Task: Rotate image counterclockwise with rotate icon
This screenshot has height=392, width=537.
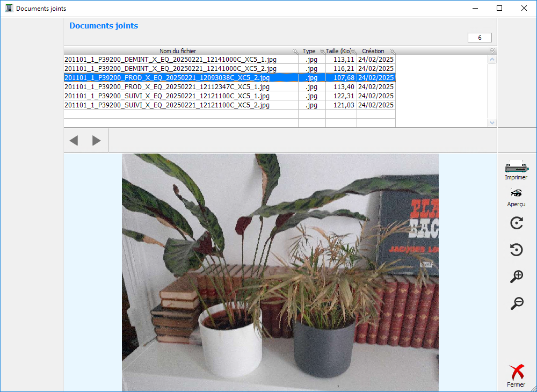Action: [516, 250]
